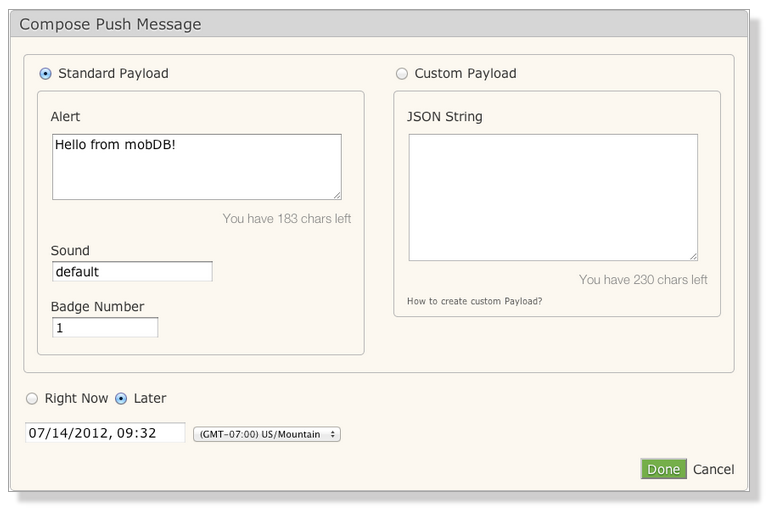
Task: Click the JSON String resize handle
Action: point(693,257)
